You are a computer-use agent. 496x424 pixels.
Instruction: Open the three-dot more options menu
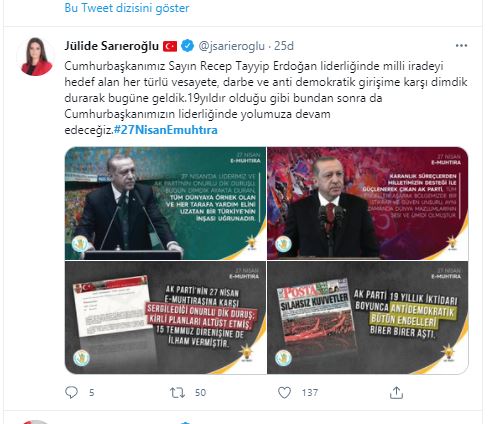click(x=461, y=46)
